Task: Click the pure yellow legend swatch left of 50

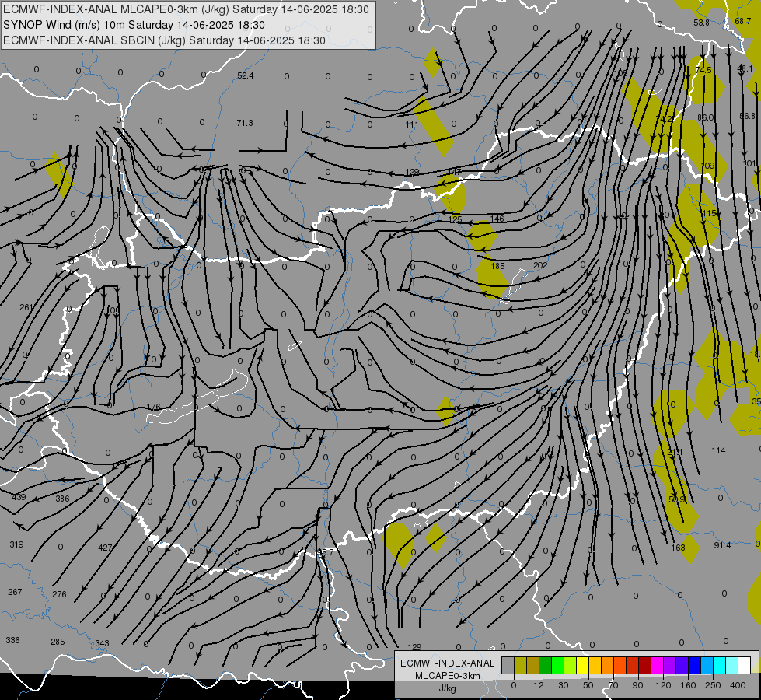Action: pyautogui.click(x=582, y=666)
